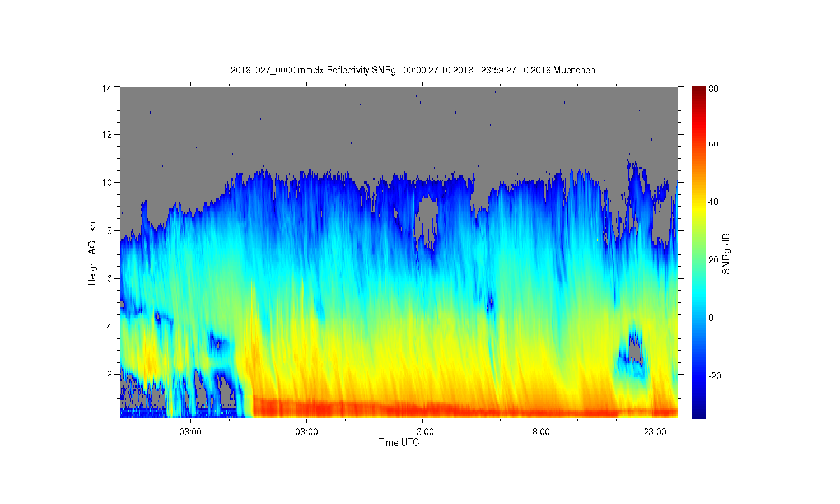Image resolution: width=840 pixels, height=504 pixels.
Task: Click the 23:00 time tick label
Action: tap(655, 432)
